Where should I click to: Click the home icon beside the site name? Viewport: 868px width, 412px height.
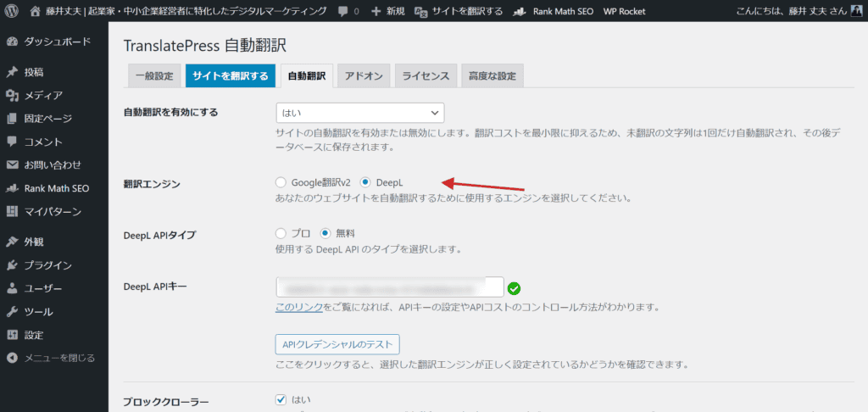click(x=36, y=11)
